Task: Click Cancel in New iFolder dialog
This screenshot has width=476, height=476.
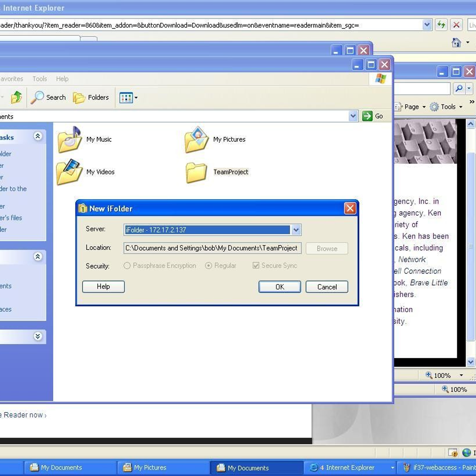Action: pyautogui.click(x=327, y=287)
